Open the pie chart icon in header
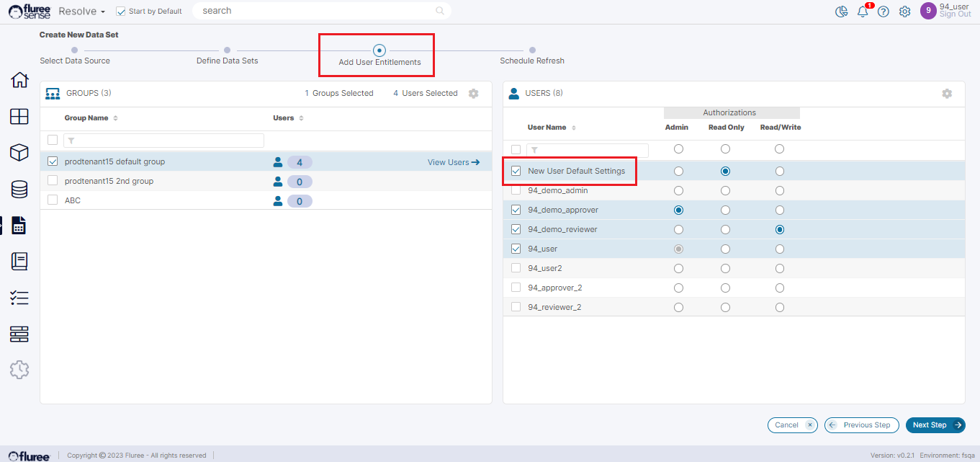This screenshot has width=980, height=462. [841, 12]
